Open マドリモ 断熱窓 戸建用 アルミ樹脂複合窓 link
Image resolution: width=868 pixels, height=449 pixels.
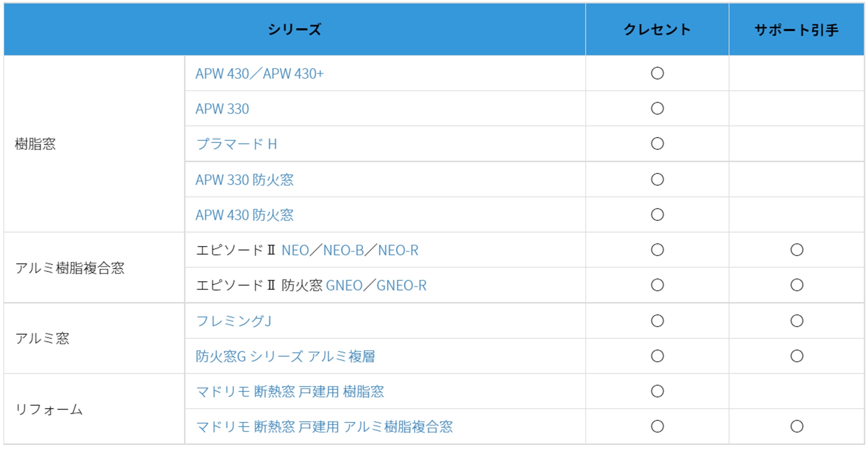click(x=324, y=427)
